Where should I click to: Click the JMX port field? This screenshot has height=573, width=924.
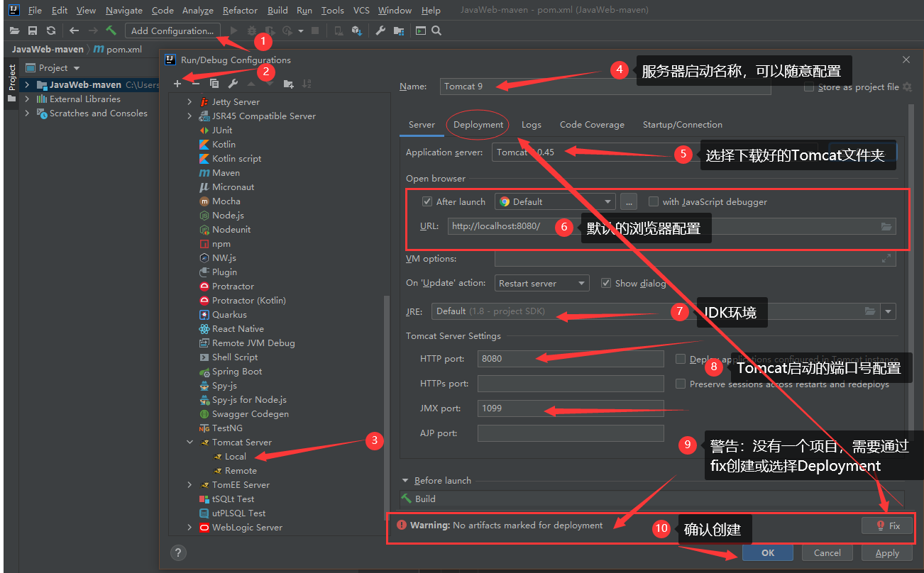(571, 408)
